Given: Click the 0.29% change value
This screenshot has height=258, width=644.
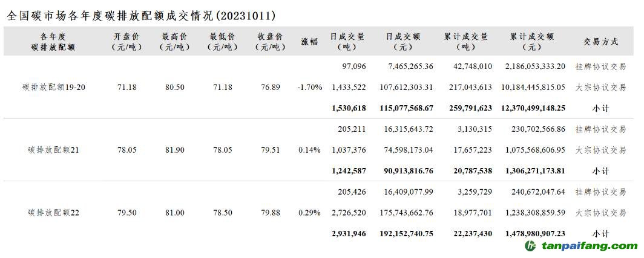Looking at the screenshot, I should 309,213.
